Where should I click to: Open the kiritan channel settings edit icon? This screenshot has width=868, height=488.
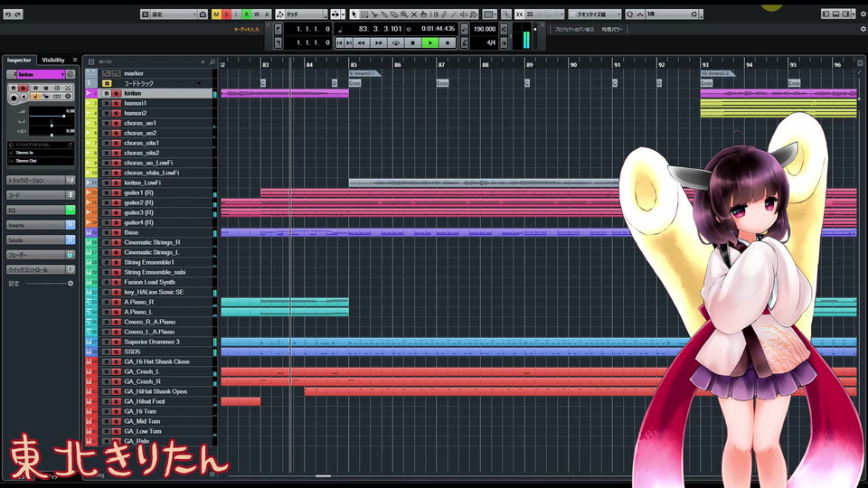(71, 74)
